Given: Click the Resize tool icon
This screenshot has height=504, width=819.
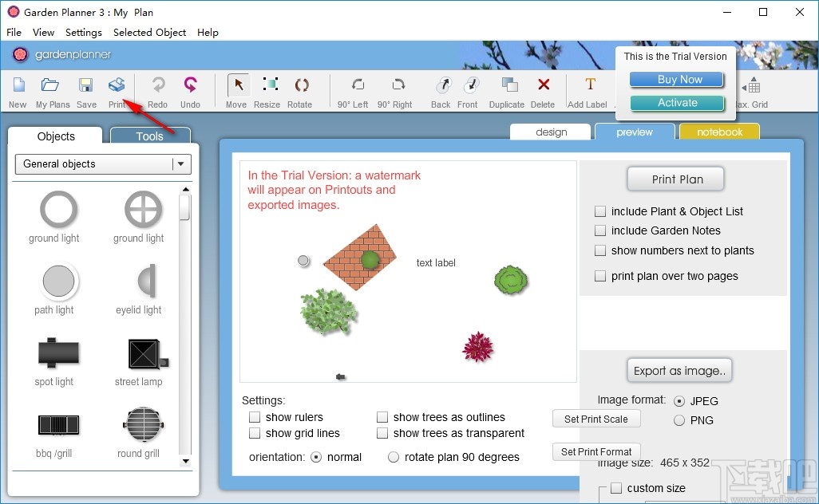Looking at the screenshot, I should 267,91.
